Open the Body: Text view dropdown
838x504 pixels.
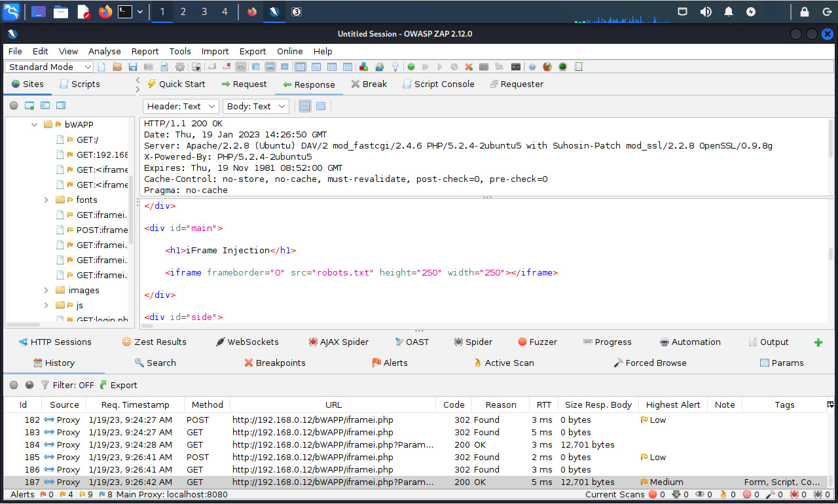(255, 106)
